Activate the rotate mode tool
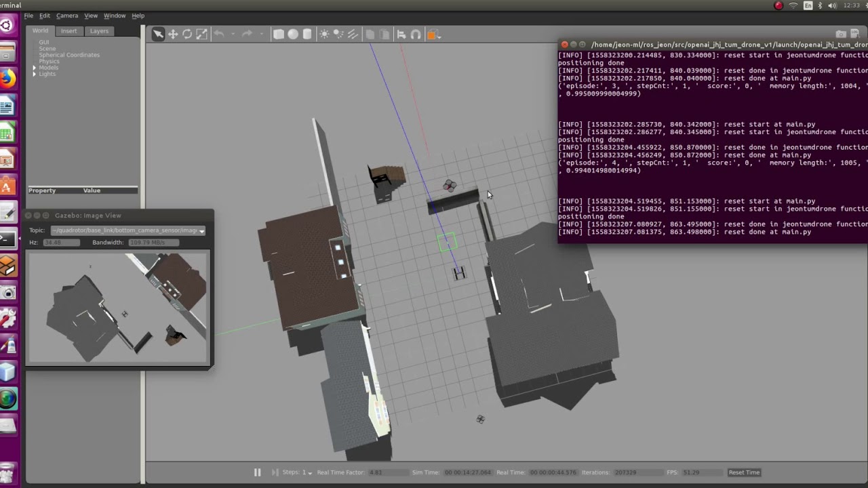 (187, 35)
